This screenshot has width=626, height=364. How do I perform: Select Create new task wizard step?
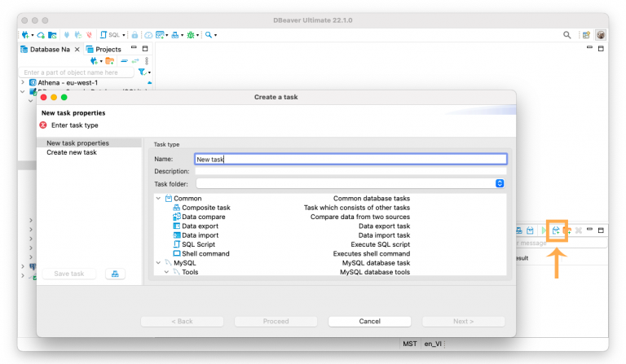pos(72,152)
